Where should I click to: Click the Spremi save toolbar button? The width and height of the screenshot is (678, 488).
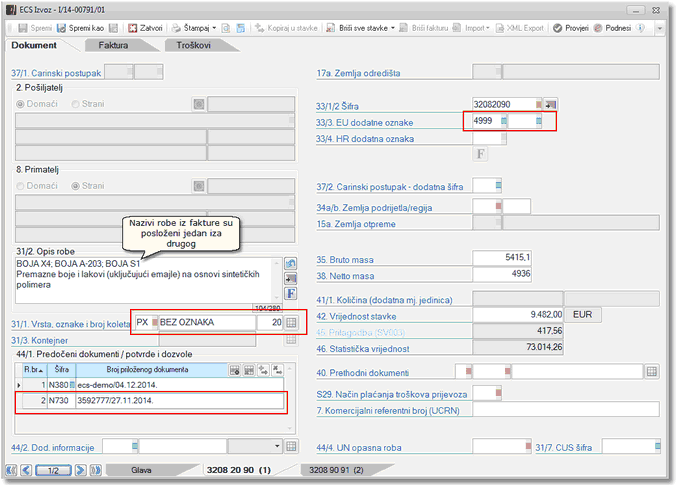(35, 28)
